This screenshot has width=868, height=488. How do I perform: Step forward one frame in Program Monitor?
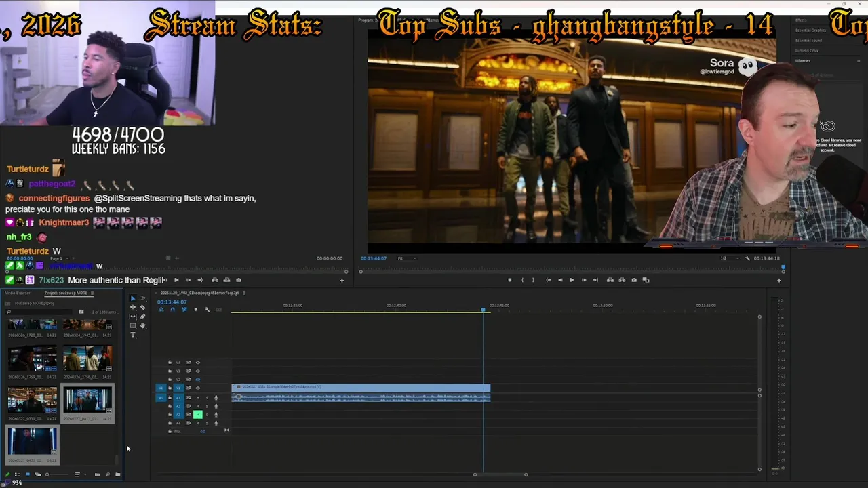coord(584,280)
